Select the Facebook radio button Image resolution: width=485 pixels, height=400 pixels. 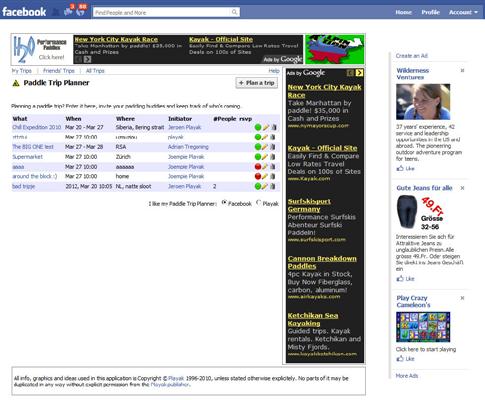224,202
